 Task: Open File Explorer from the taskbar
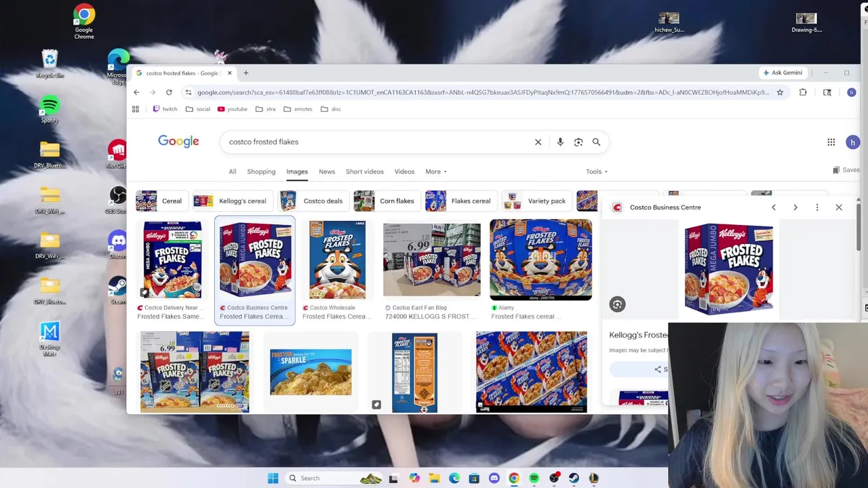click(x=434, y=479)
